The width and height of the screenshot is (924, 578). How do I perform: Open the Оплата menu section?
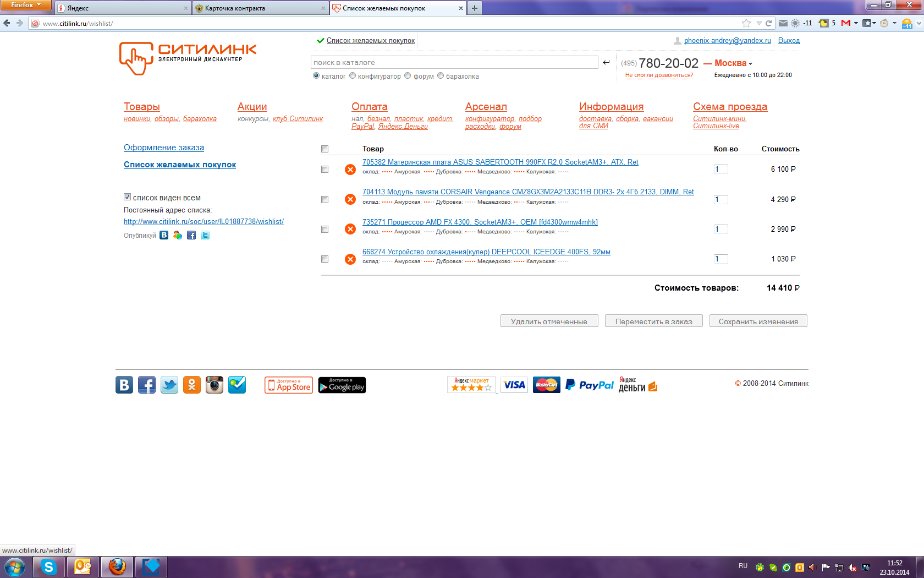pyautogui.click(x=370, y=107)
